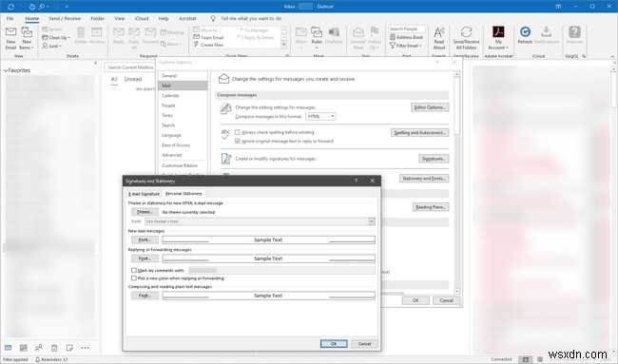Click the Signatures... button in Outlook Options
Screen dimensions: 618x364
(x=434, y=159)
